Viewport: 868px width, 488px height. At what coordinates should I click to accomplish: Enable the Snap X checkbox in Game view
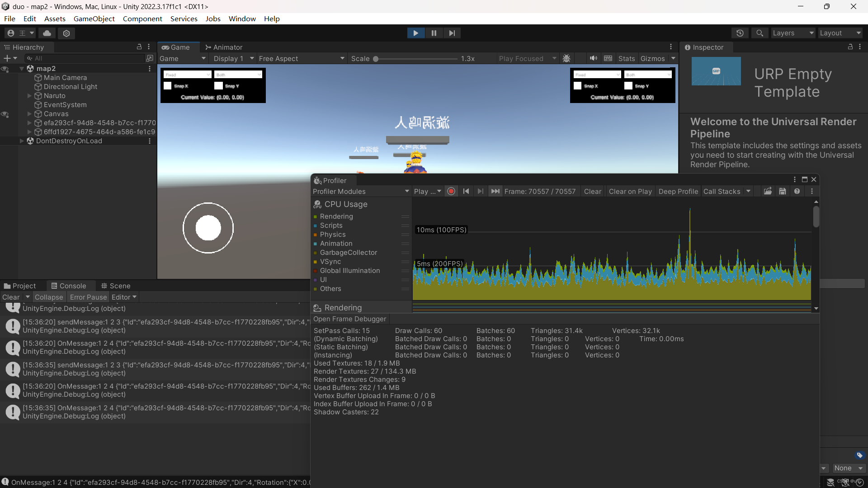[x=168, y=85]
